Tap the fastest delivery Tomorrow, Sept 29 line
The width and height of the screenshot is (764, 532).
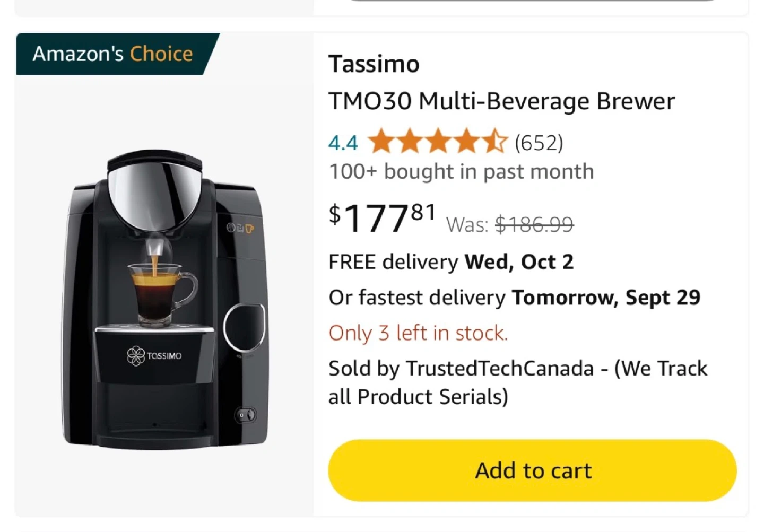click(x=514, y=298)
